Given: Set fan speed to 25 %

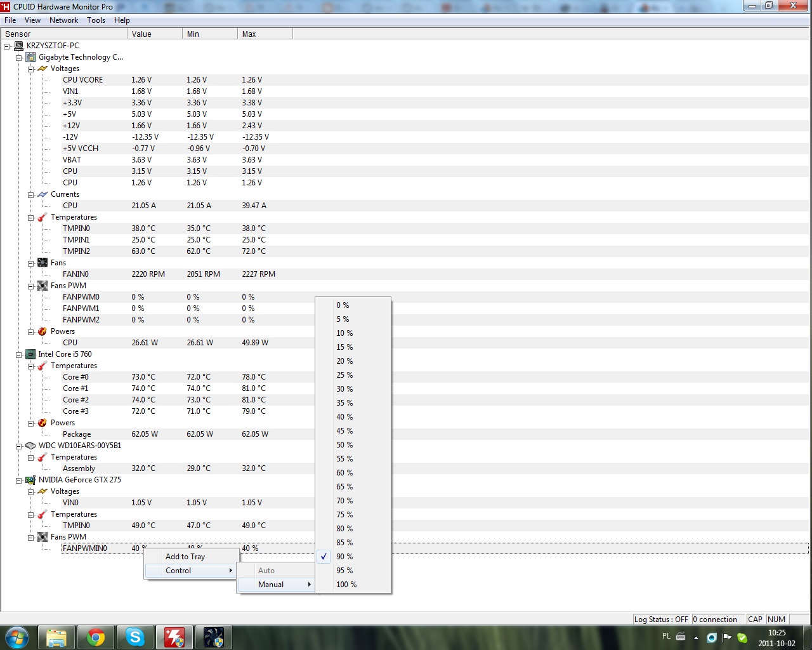Looking at the screenshot, I should tap(353, 375).
